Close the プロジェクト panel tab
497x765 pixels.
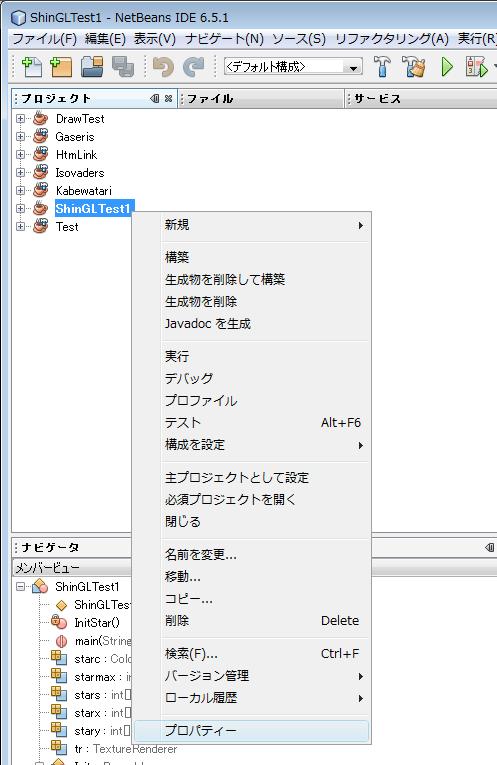(168, 99)
